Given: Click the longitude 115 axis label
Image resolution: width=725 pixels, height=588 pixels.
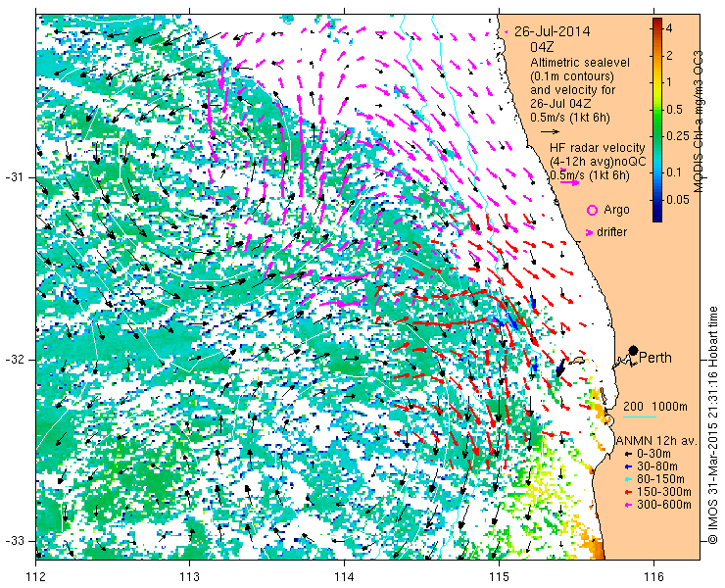Looking at the screenshot, I should point(499,576).
